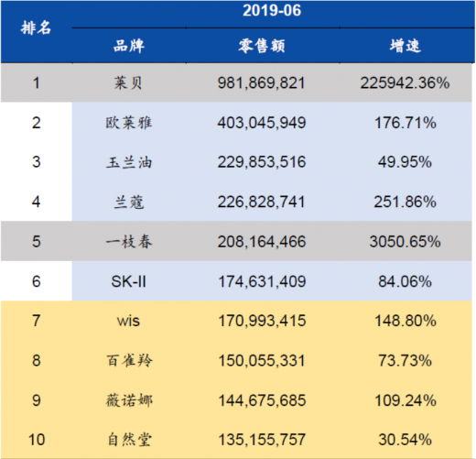476x459 pixels.
Task: Select the value 403,045,949
Action: (262, 123)
